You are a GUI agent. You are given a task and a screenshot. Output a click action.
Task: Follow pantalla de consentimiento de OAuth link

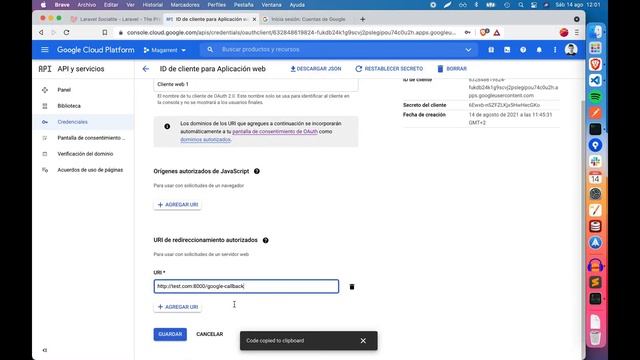tap(275, 131)
